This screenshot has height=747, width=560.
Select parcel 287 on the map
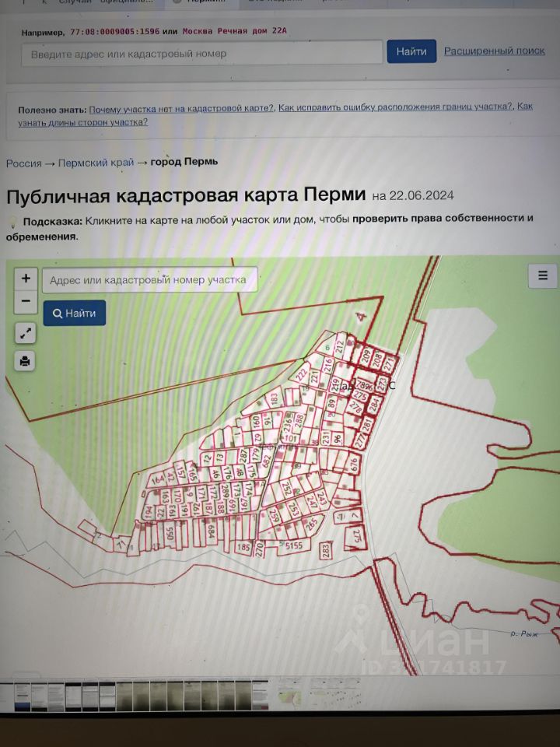(243, 456)
